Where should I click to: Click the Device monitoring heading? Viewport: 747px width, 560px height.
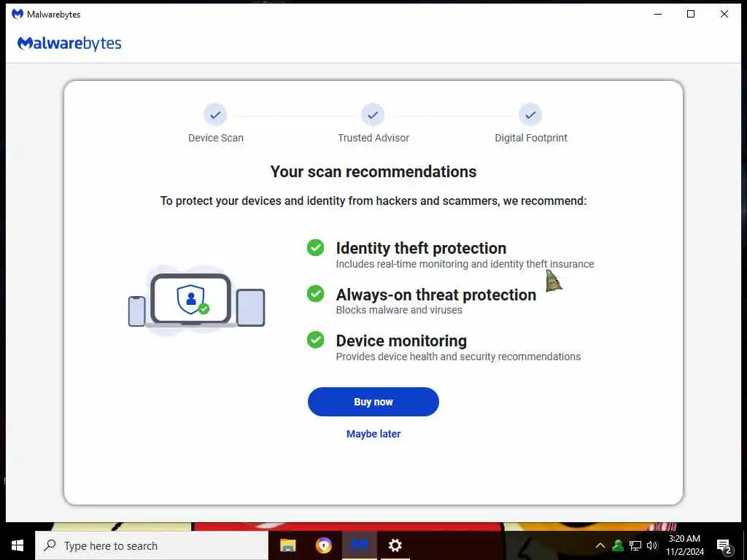pos(401,341)
